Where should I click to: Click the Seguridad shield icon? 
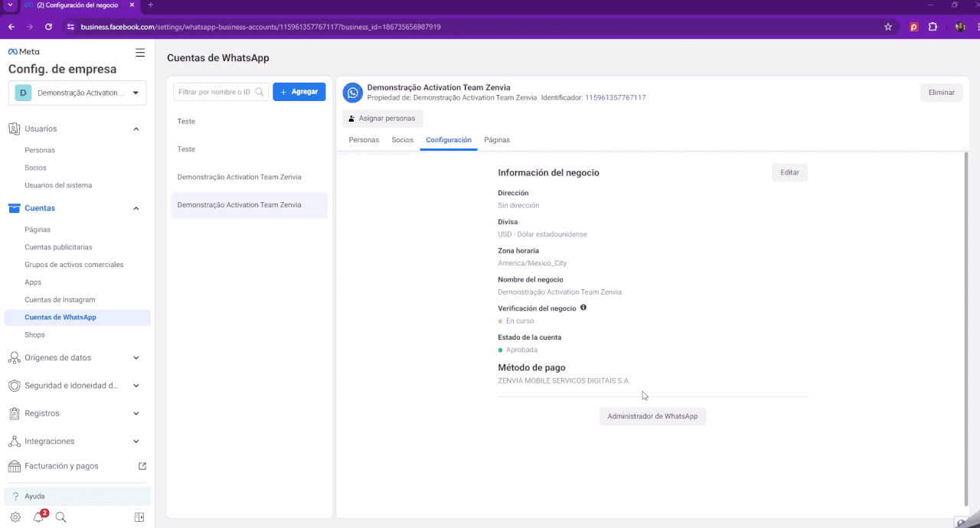pyautogui.click(x=14, y=386)
